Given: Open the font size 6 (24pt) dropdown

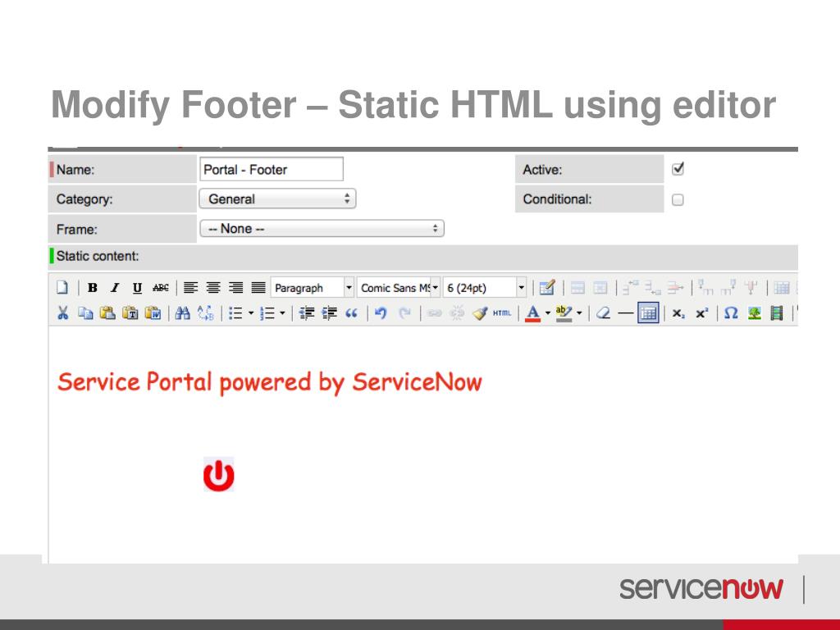Looking at the screenshot, I should click(485, 288).
